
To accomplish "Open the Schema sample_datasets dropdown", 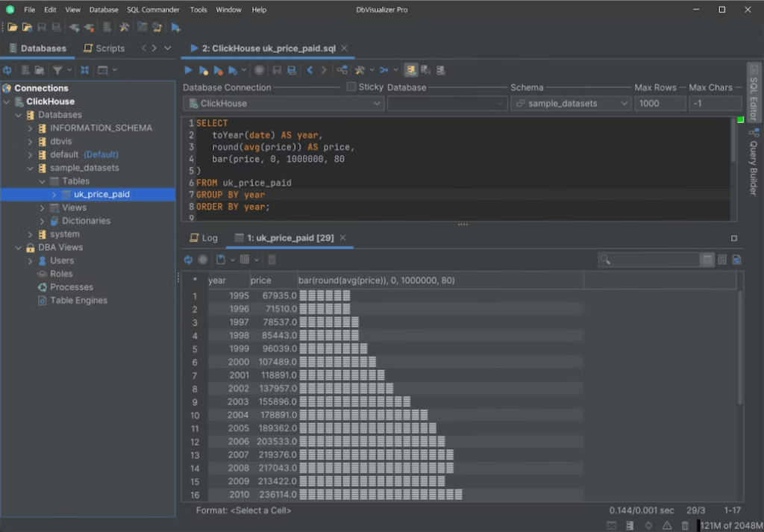I will click(x=571, y=104).
